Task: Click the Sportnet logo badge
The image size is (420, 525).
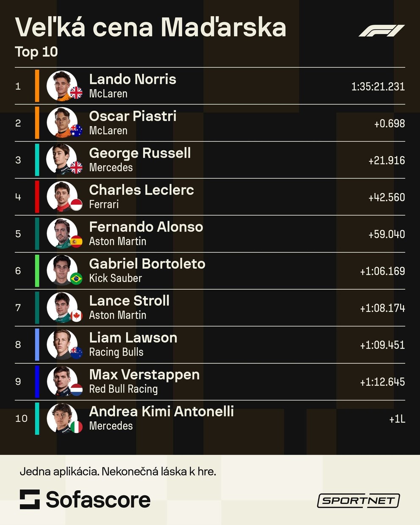Action: coord(358,500)
